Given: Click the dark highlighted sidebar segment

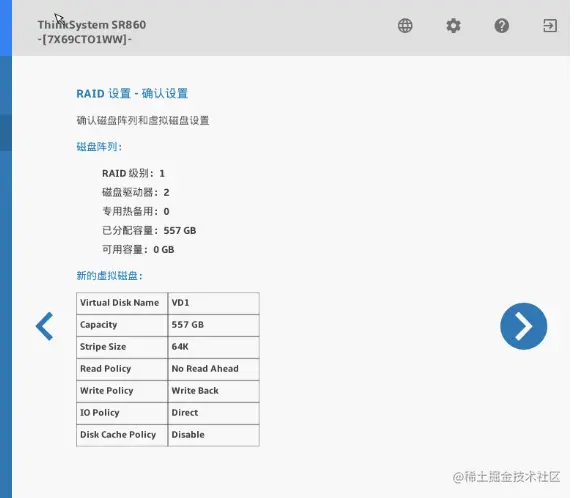Looking at the screenshot, I should [x=6, y=132].
